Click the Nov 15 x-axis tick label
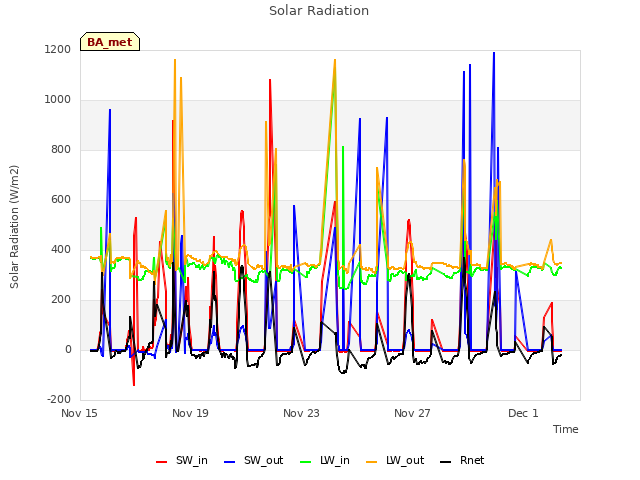This screenshot has height=480, width=640. pos(79,413)
